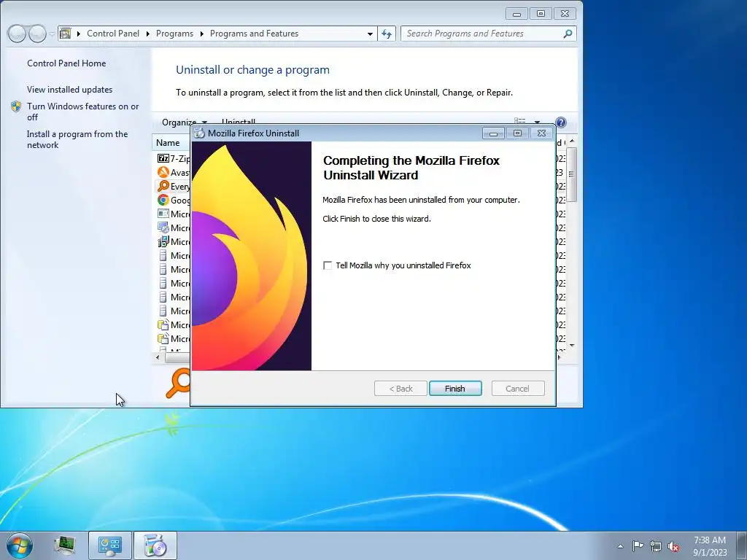
Task: Click the search magnifier icon
Action: tap(568, 34)
